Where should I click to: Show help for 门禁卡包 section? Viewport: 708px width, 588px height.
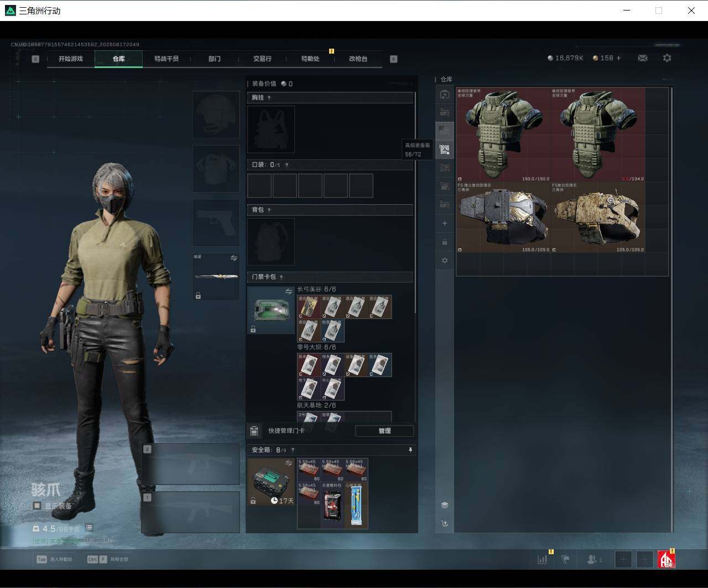coord(282,277)
